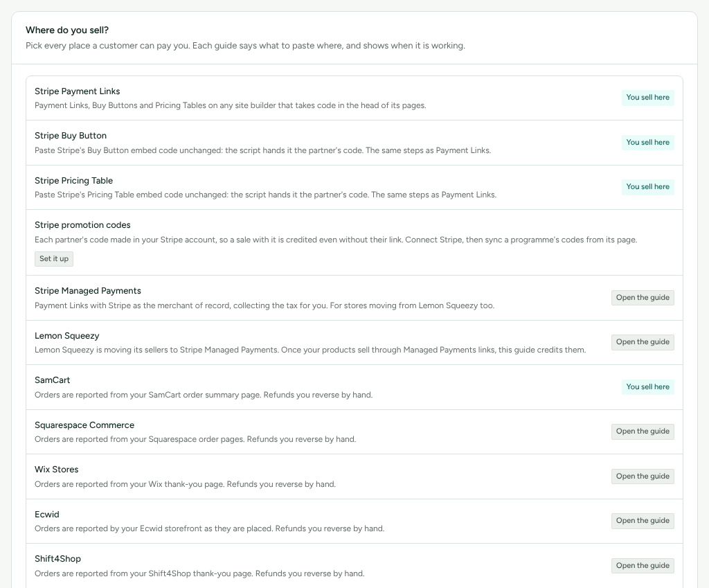Click the Where do you sell? heading
Image resolution: width=709 pixels, height=588 pixels.
(67, 30)
